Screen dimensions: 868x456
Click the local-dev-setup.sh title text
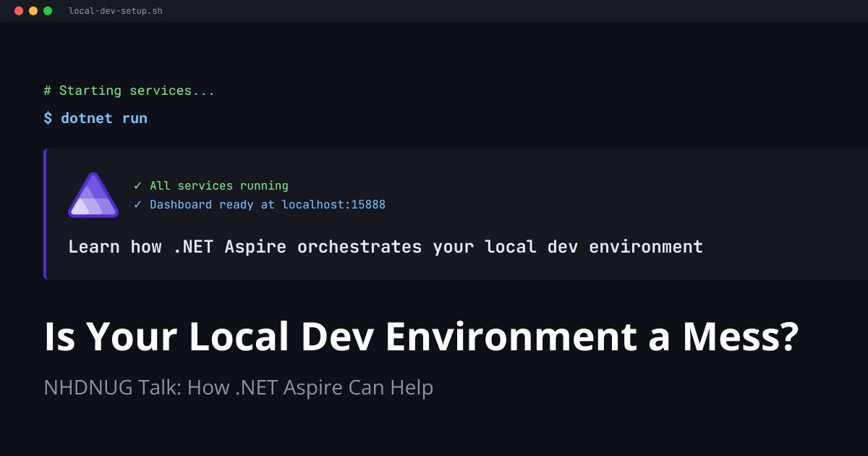[116, 11]
